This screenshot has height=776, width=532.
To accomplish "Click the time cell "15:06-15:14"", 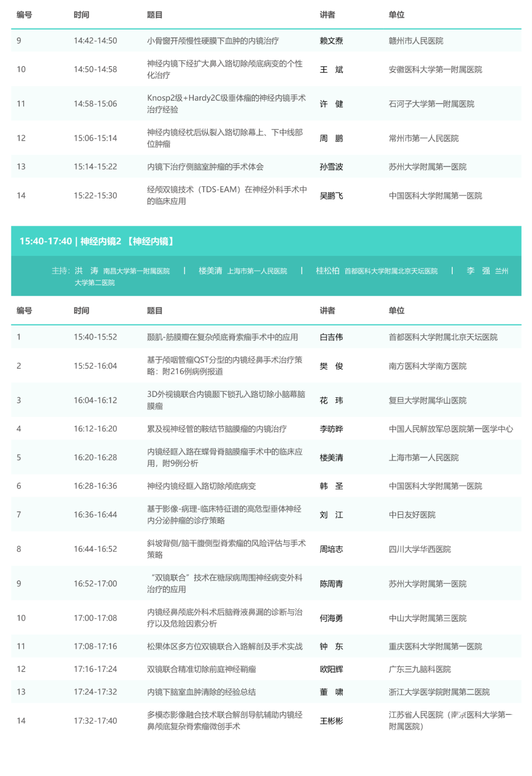I will click(x=96, y=138).
